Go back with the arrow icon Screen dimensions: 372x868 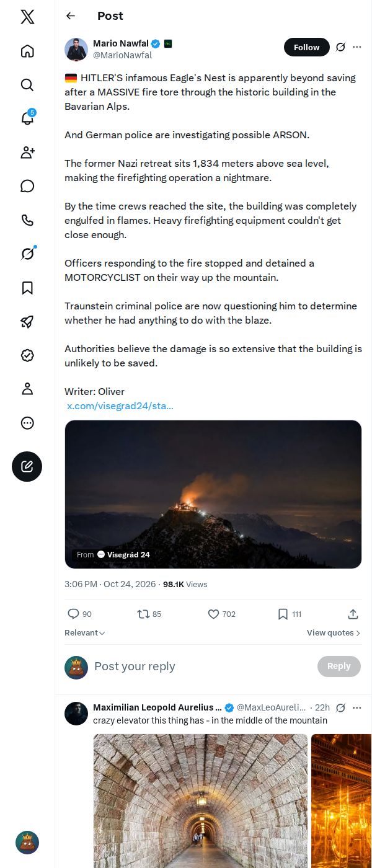(x=71, y=16)
